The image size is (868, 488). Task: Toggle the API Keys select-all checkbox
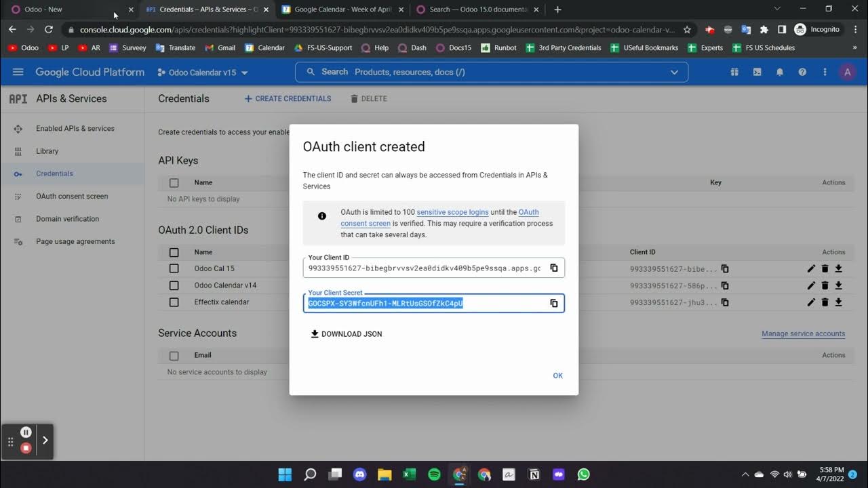(x=174, y=182)
